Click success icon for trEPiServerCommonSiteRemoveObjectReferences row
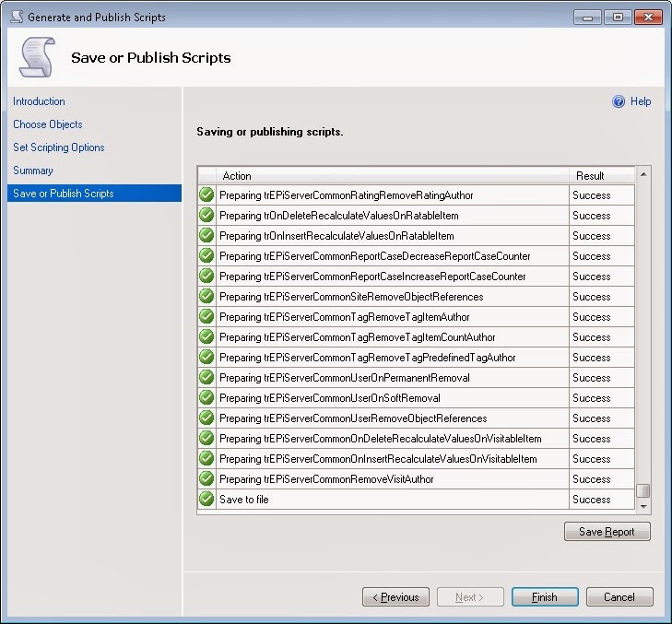The image size is (672, 624). [x=206, y=297]
